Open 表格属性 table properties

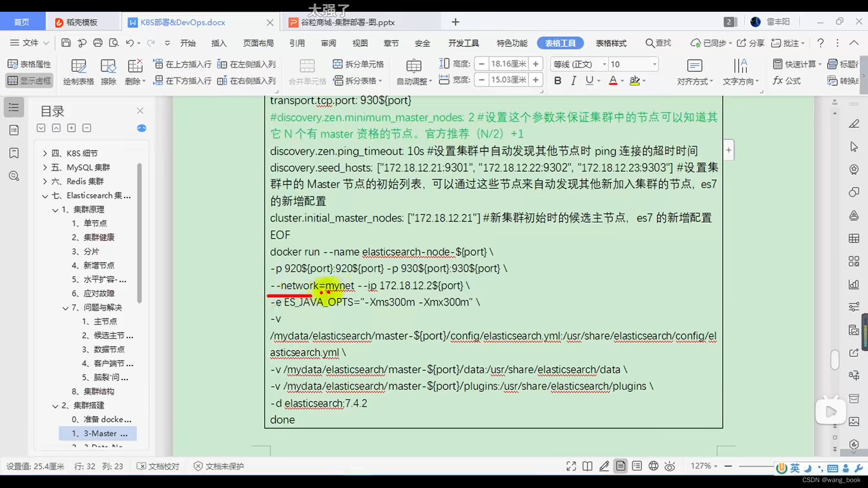[29, 64]
